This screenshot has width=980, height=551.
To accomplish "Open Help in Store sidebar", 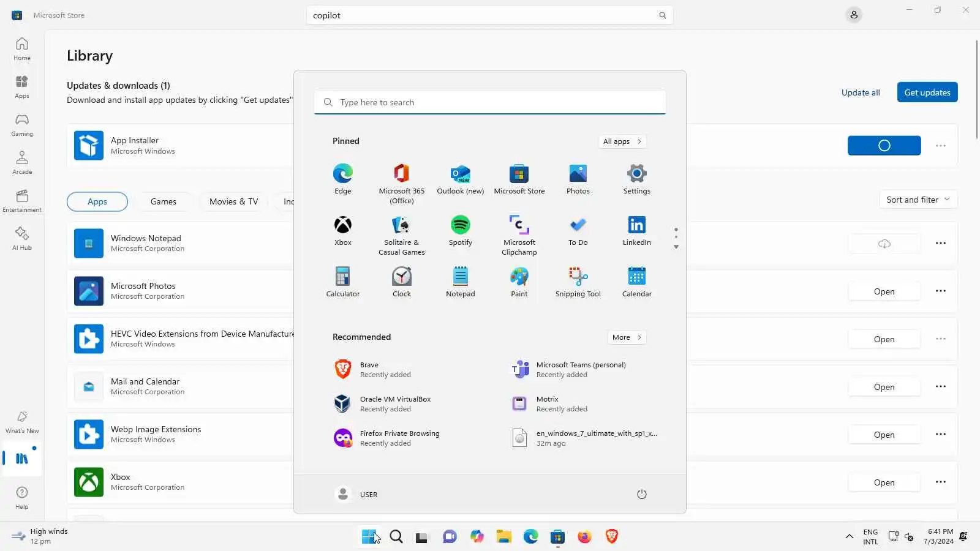I will tap(22, 498).
